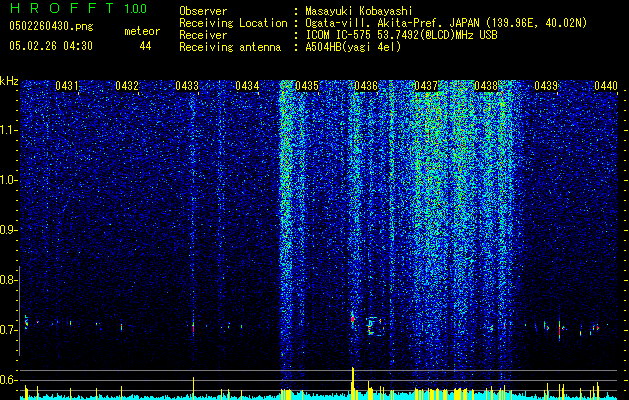This screenshot has width=629, height=400.
Task: Click the kHz axis unit label
Action: tap(9, 81)
